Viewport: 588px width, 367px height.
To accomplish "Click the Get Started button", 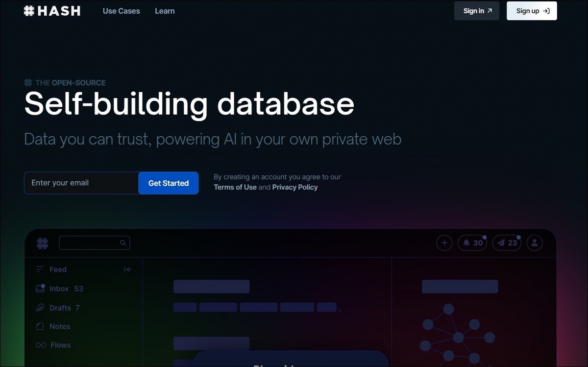I will pos(169,183).
